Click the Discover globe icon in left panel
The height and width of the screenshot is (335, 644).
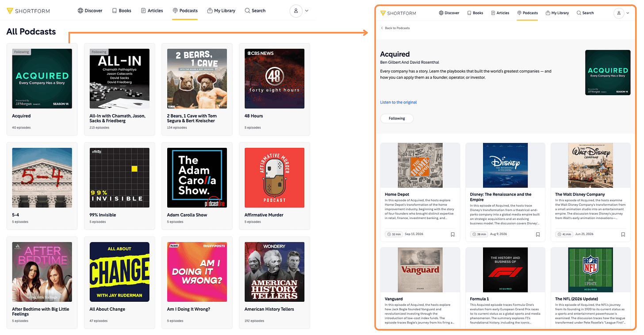[x=80, y=11]
